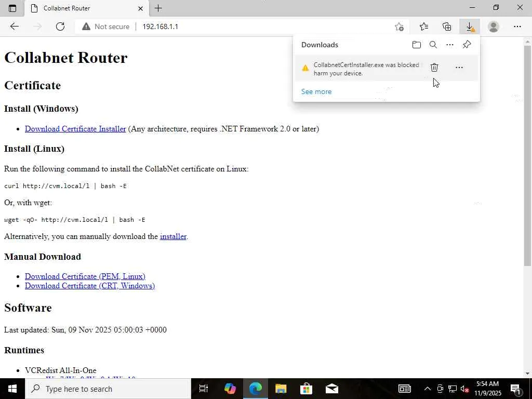The height and width of the screenshot is (399, 532).
Task: Click the Not secure warning icon
Action: pyautogui.click(x=86, y=26)
